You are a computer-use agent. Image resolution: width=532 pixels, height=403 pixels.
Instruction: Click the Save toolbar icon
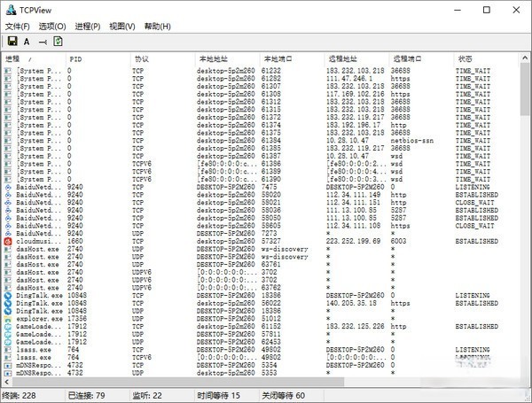click(x=12, y=42)
